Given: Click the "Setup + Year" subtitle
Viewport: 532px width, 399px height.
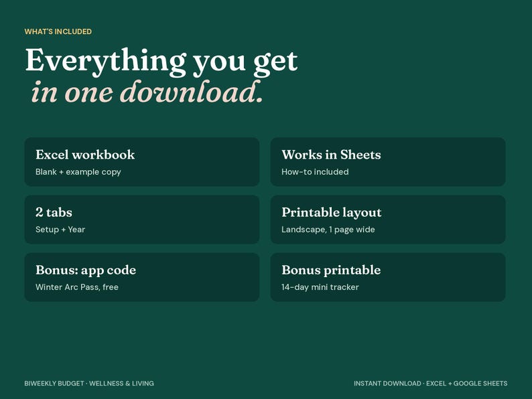Looking at the screenshot, I should [60, 230].
